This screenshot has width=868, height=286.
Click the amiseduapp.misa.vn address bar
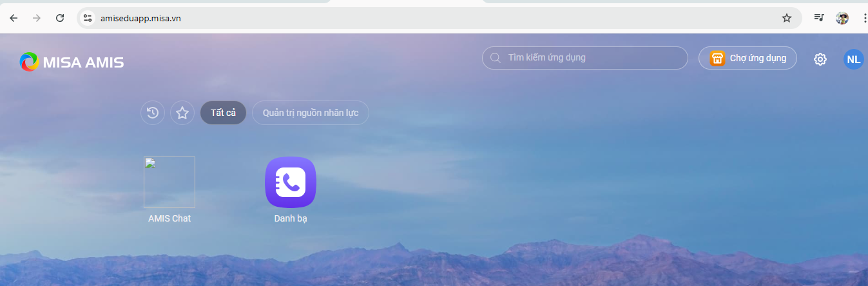click(x=439, y=18)
